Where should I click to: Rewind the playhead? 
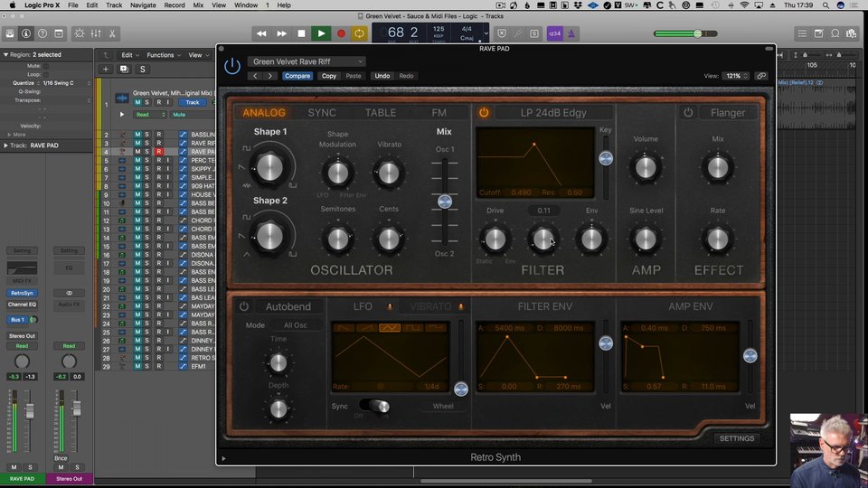click(261, 33)
